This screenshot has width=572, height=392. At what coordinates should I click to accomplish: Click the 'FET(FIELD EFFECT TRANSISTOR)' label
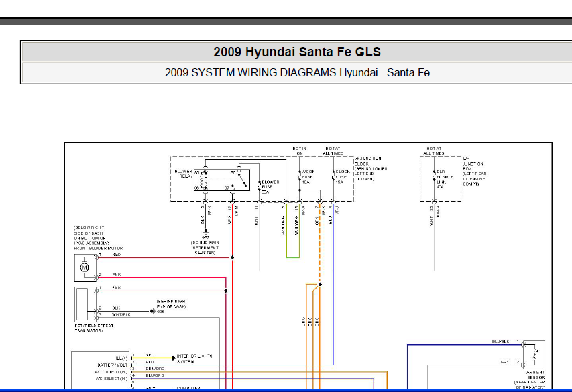pyautogui.click(x=94, y=328)
